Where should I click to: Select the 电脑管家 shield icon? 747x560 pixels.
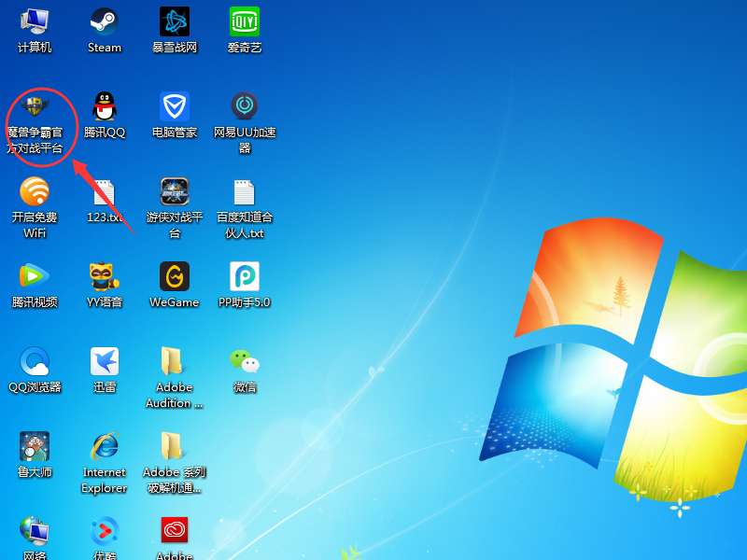click(175, 106)
